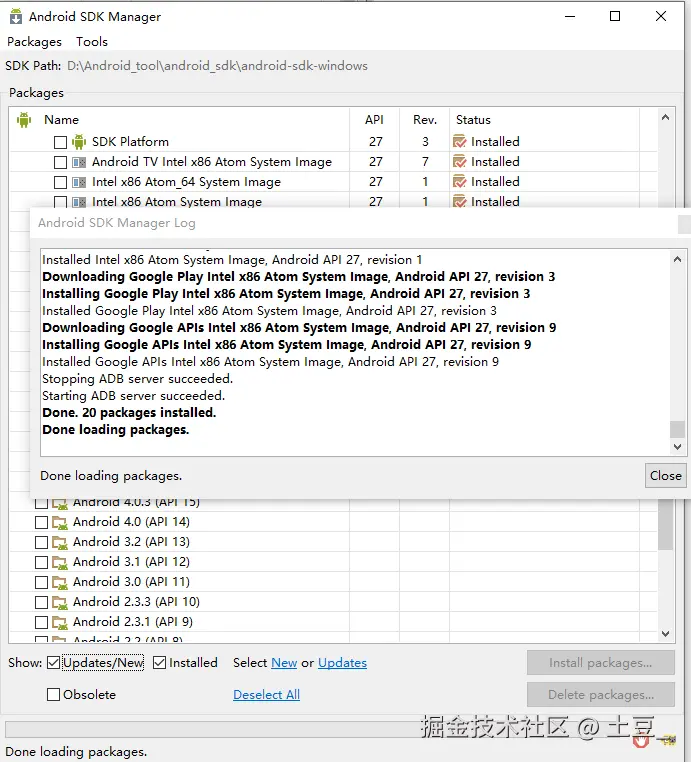Click the Android 4.0 (API 14) folder icon
This screenshot has height=762, width=691.
point(60,522)
